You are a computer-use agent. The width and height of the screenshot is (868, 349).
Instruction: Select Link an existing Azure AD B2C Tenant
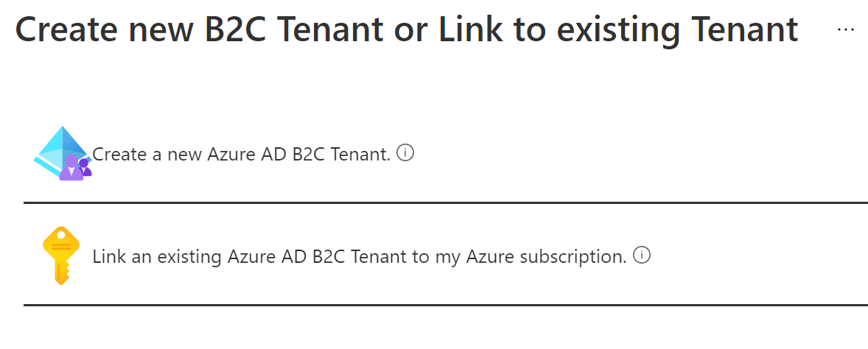click(359, 257)
